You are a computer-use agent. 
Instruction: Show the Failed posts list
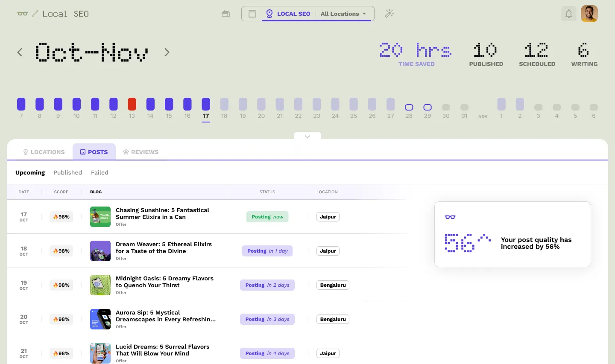(100, 172)
